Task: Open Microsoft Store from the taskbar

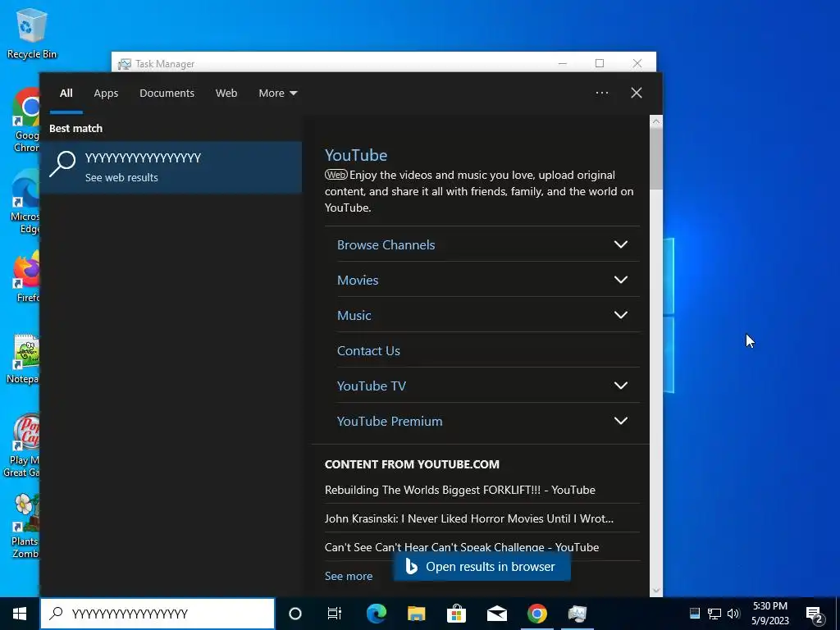Action: (x=456, y=614)
